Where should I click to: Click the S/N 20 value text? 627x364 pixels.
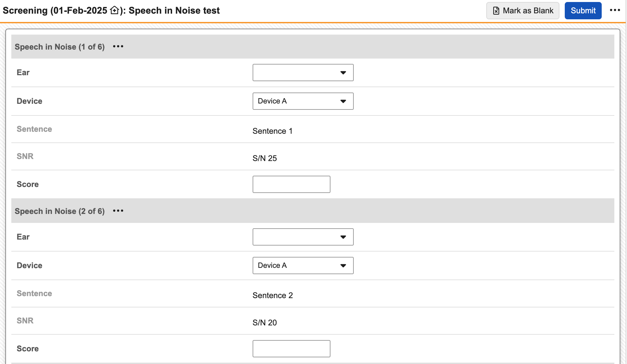tap(265, 323)
